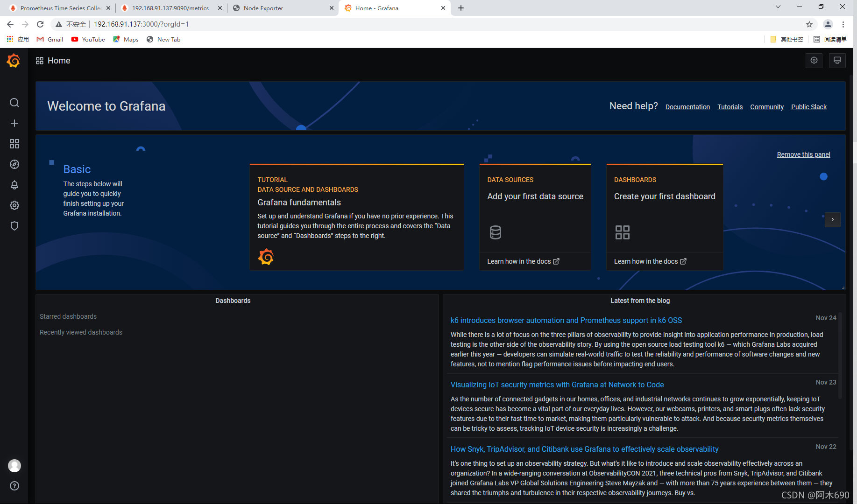Viewport: 857px width, 504px height.
Task: Open Learn how in docs under Dashboards
Action: tap(650, 261)
